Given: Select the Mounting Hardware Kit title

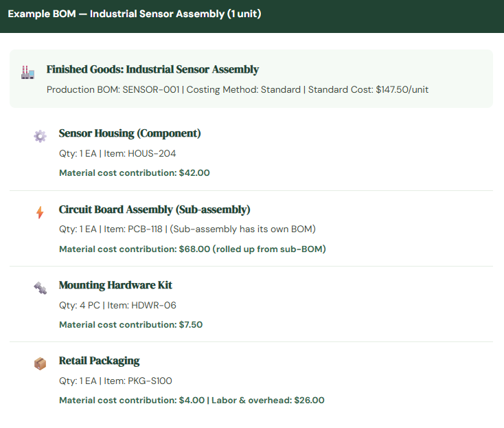Looking at the screenshot, I should tap(115, 285).
